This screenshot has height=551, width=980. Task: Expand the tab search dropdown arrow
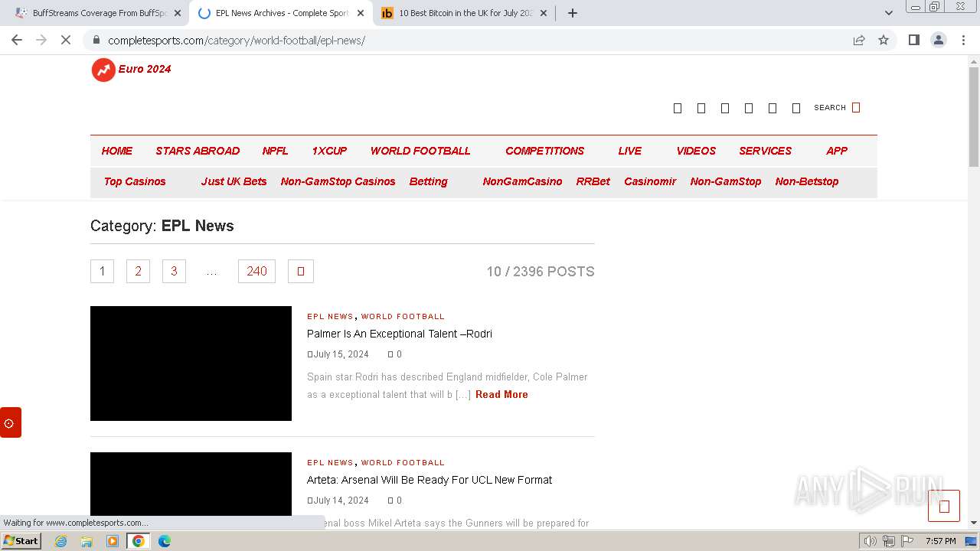click(888, 13)
